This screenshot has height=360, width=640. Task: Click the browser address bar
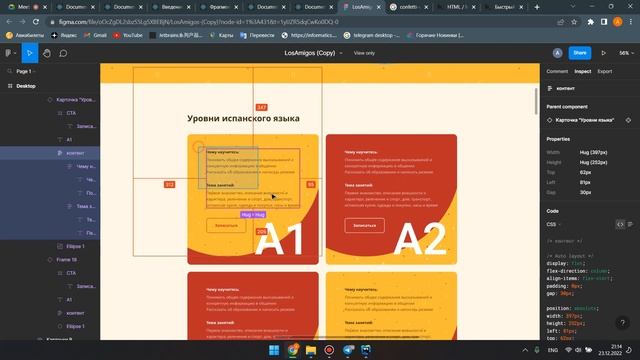[x=302, y=22]
